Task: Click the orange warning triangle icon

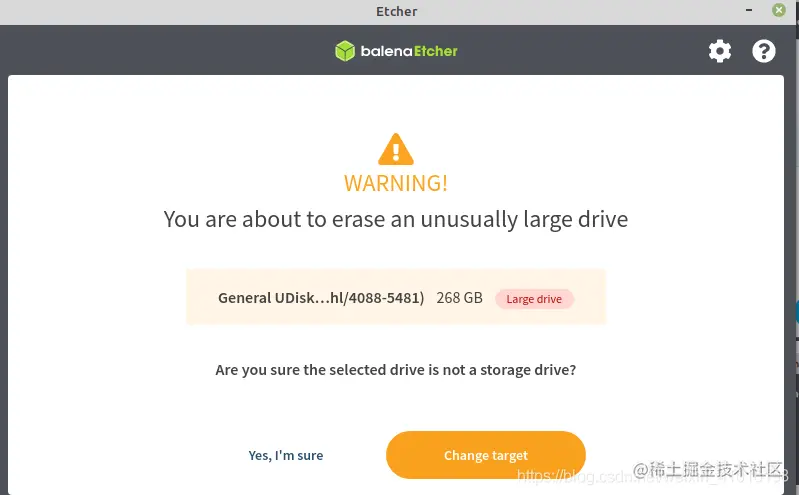Action: [396, 149]
